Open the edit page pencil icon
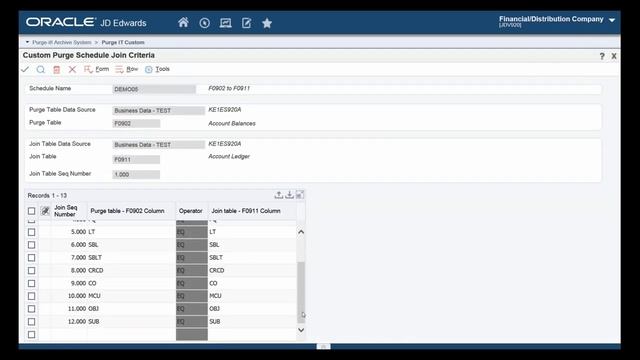 pyautogui.click(x=247, y=23)
